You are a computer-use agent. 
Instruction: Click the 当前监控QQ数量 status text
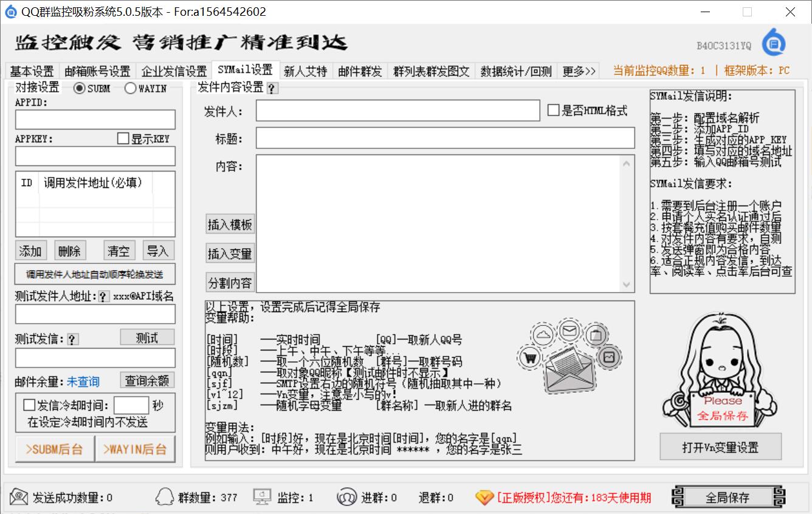point(660,71)
